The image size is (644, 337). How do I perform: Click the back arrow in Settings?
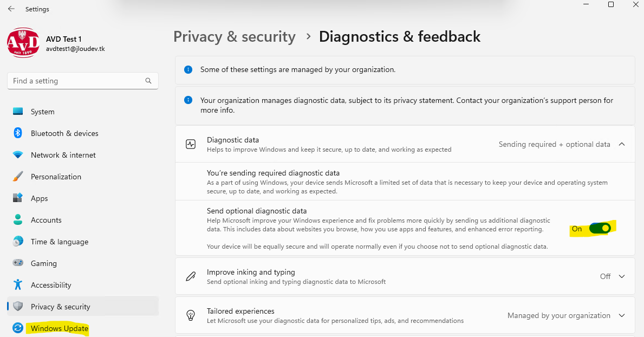(x=11, y=9)
